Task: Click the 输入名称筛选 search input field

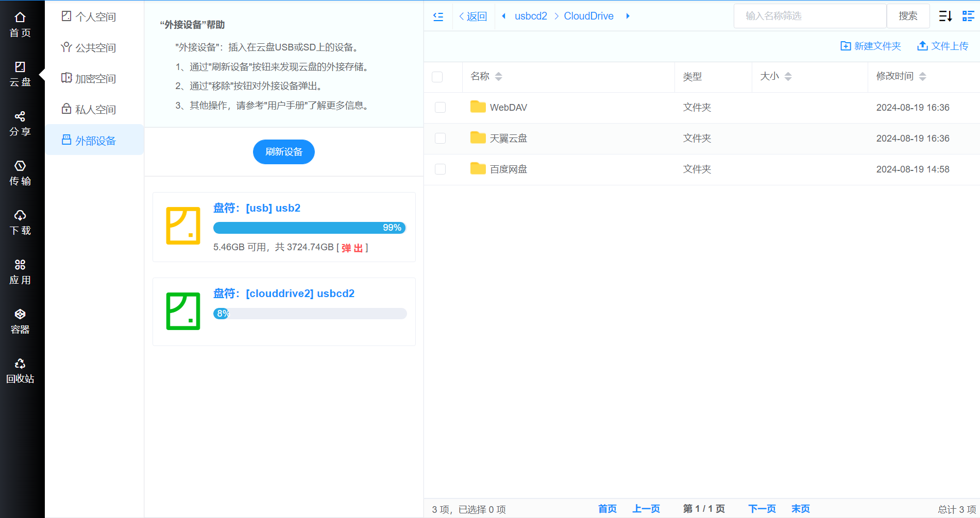Action: click(809, 16)
